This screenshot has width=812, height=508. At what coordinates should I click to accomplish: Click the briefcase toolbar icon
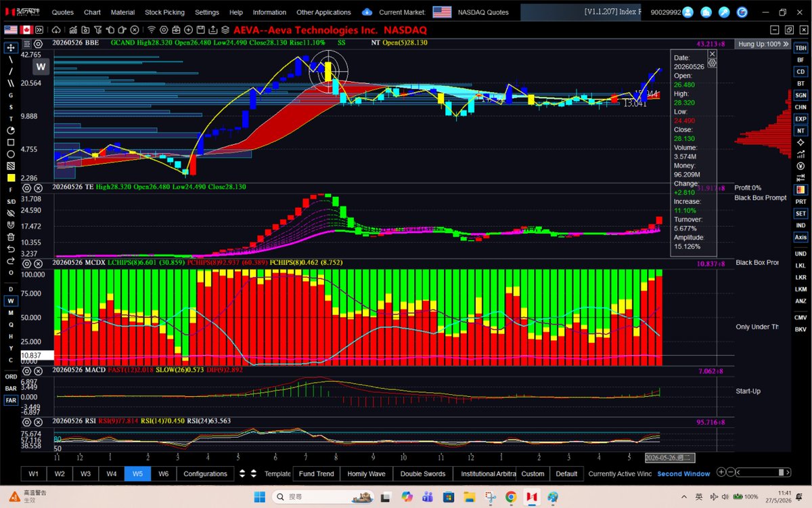coord(176,30)
